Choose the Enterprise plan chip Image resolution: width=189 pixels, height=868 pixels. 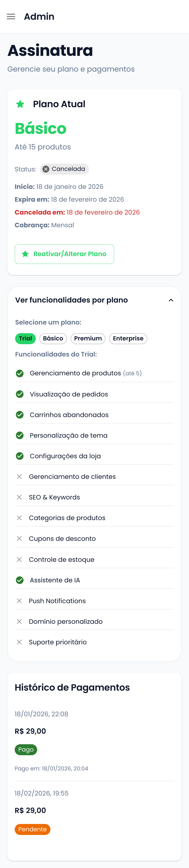coord(128,339)
